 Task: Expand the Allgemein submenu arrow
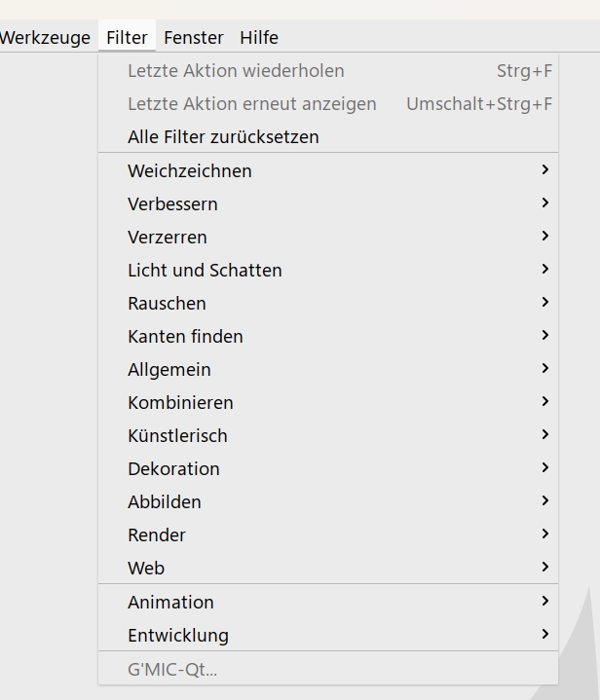coord(544,369)
